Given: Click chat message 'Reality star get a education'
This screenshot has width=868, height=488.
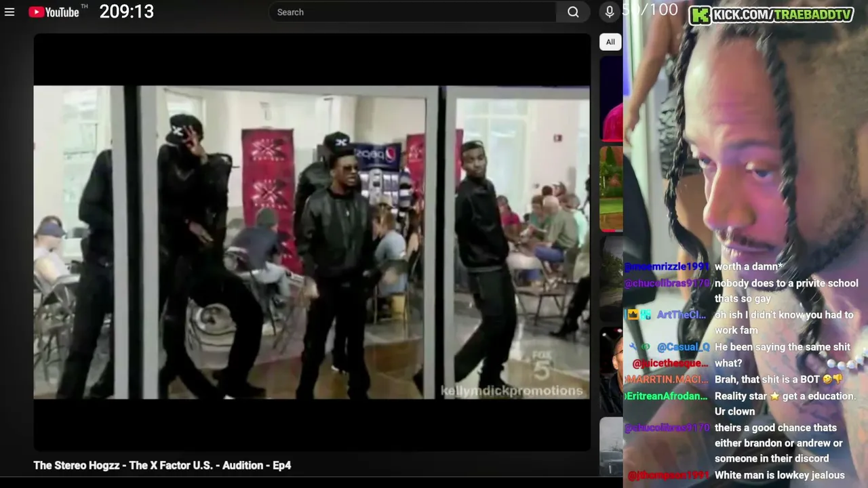Looking at the screenshot, I should click(x=785, y=403).
